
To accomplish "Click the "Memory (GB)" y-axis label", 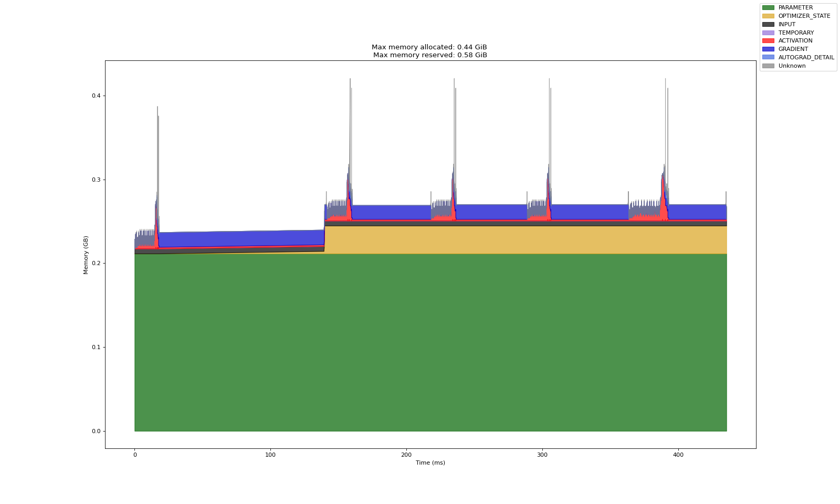I will [86, 255].
